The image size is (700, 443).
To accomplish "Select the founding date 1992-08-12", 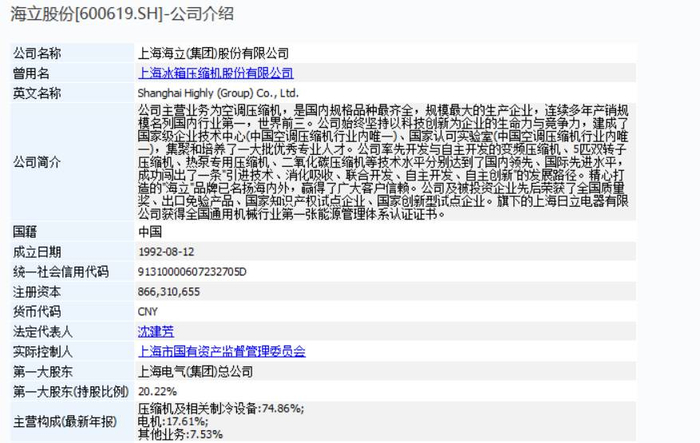I will 166,252.
